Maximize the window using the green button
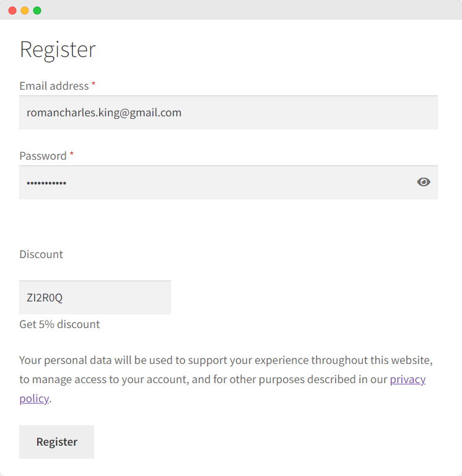 pos(37,11)
